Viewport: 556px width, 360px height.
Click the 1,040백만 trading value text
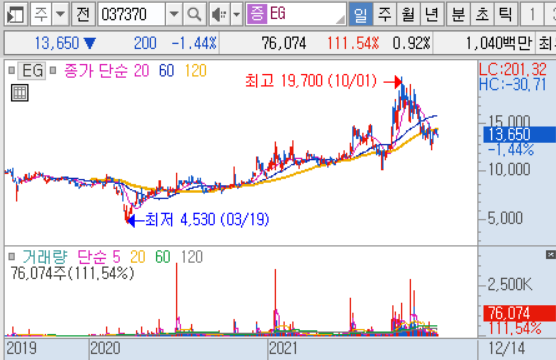pyautogui.click(x=499, y=43)
